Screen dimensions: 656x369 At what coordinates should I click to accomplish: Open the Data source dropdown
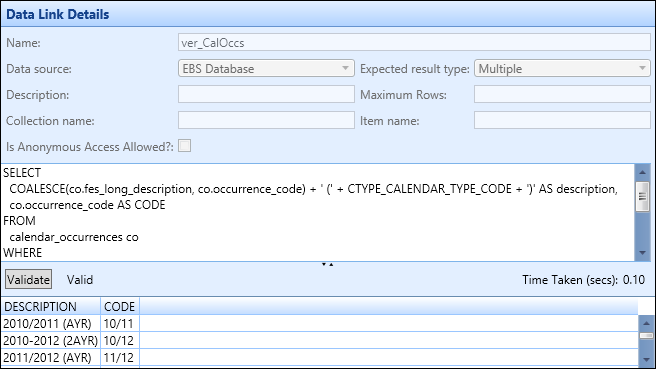click(266, 69)
